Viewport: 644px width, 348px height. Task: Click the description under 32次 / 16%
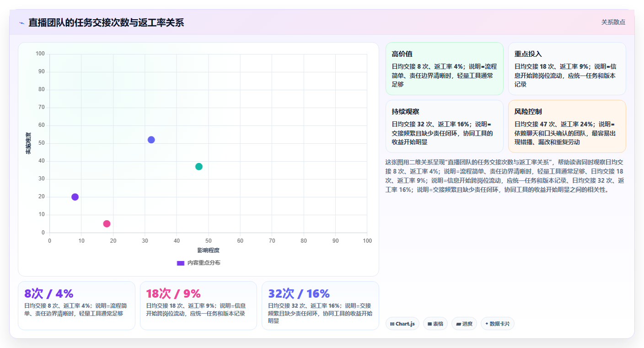coord(320,313)
